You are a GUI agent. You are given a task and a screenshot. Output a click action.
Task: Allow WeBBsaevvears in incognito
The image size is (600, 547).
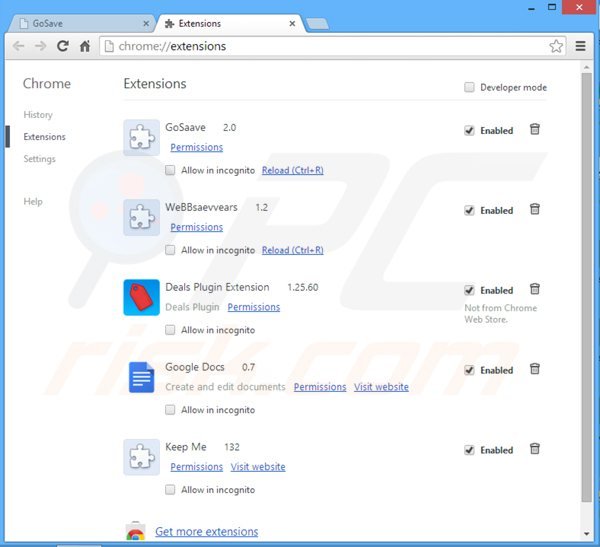[170, 250]
